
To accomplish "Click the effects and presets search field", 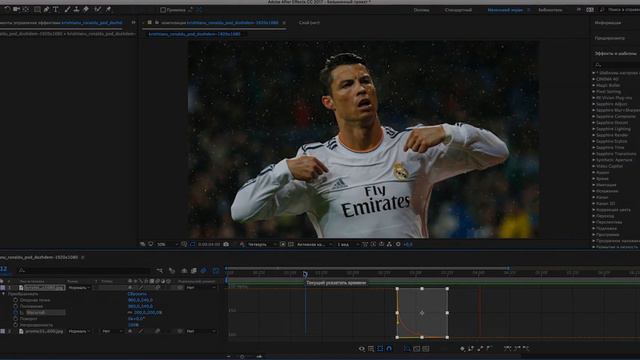I will click(x=617, y=64).
